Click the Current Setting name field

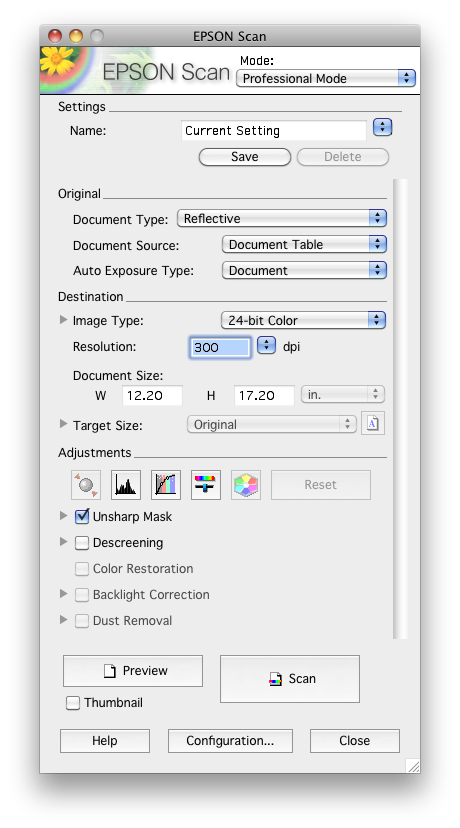(x=274, y=130)
